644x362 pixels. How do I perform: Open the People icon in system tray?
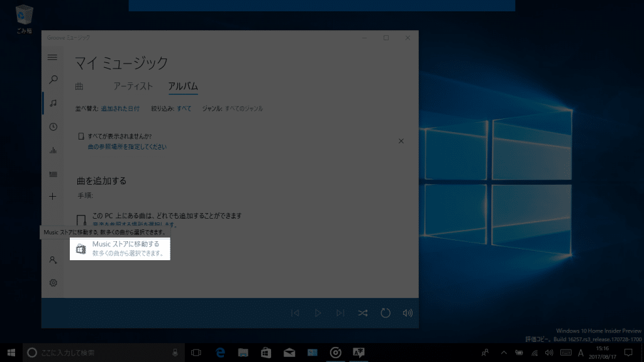click(485, 353)
